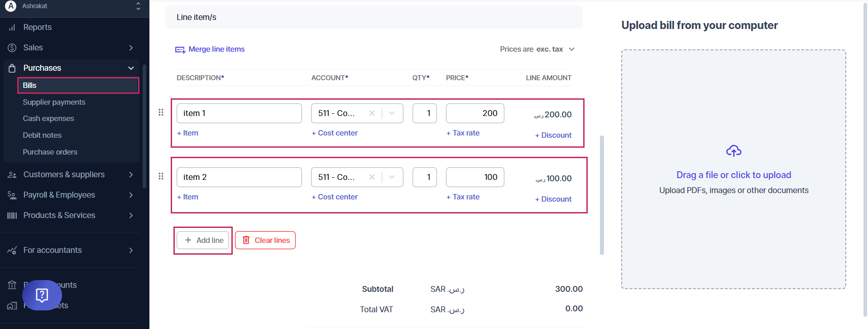The image size is (868, 329).
Task: Expand the Sales menu
Action: click(131, 48)
